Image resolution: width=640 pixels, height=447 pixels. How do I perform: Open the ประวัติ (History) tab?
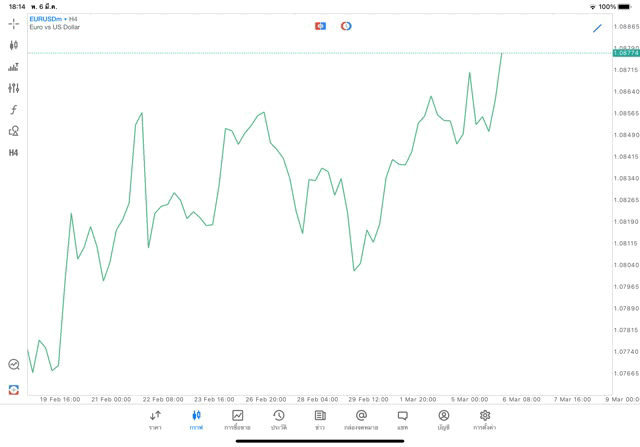278,420
